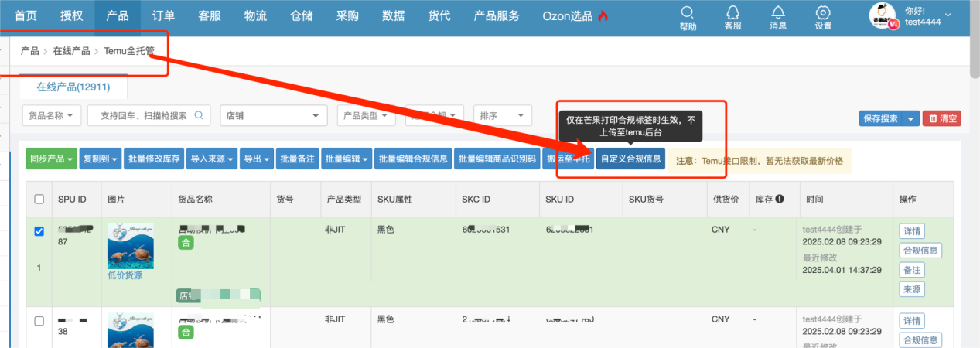Screen dimensions: 980x348
Task: Click the 在线产品 breadcrumb link
Action: [x=72, y=51]
